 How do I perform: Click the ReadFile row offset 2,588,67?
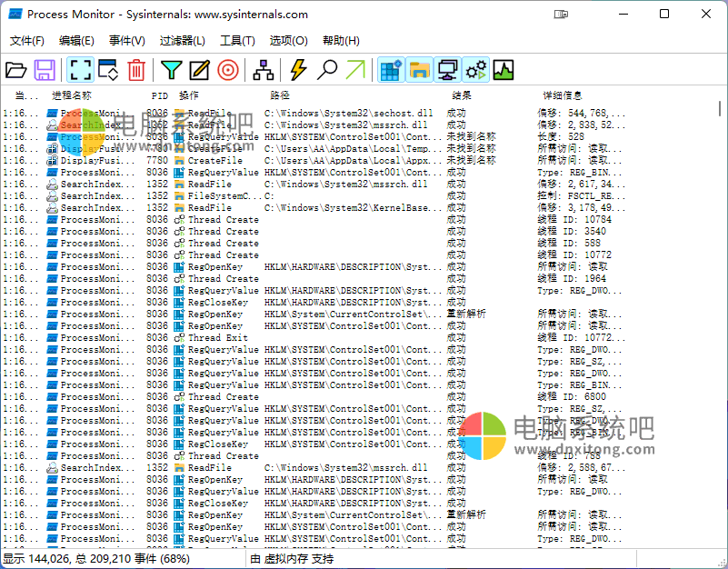point(314,468)
